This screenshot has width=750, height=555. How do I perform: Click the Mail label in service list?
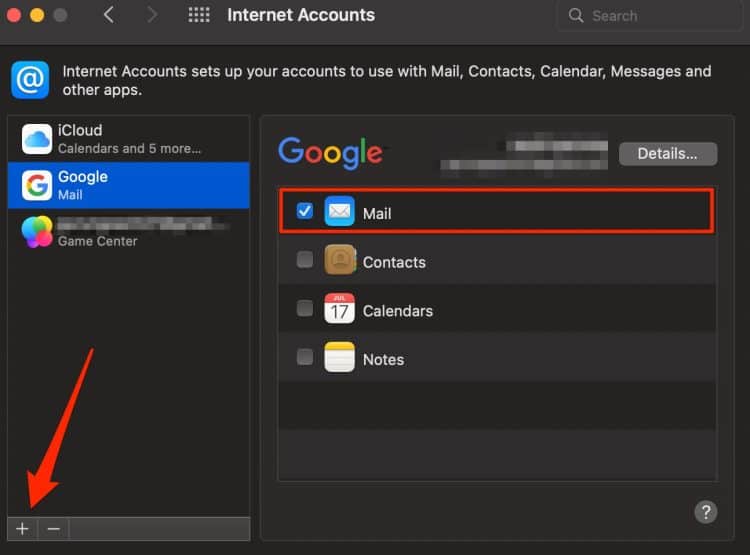(x=377, y=213)
